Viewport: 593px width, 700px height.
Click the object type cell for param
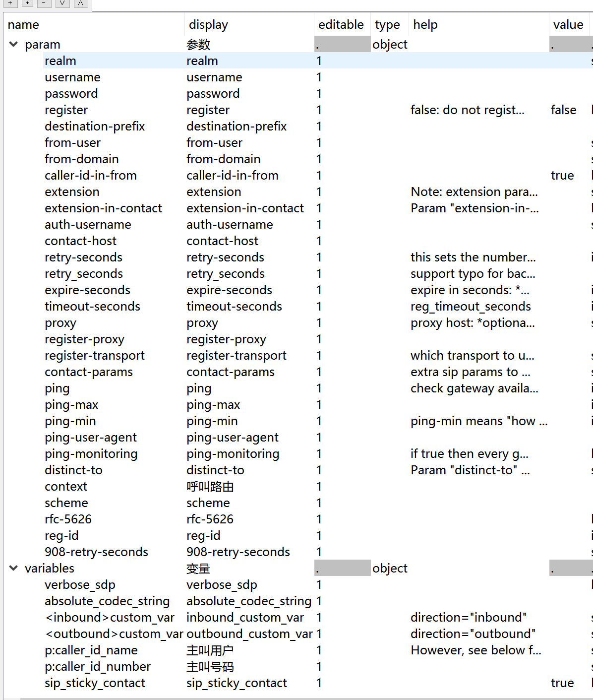[390, 45]
